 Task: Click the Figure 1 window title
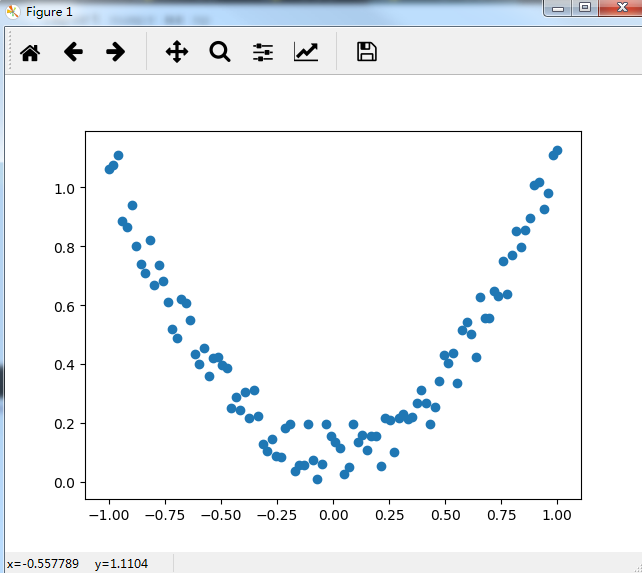49,12
